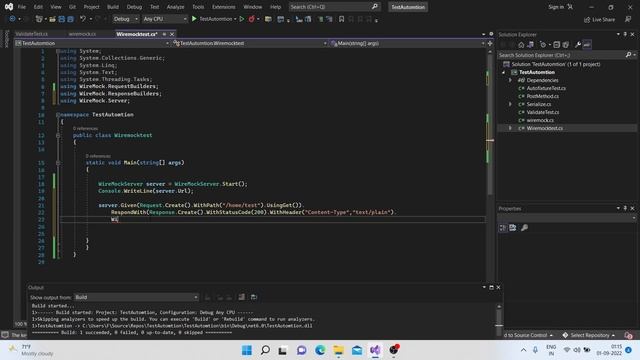Select AutofixtureTest.cs in Solution Explorer

(x=546, y=88)
